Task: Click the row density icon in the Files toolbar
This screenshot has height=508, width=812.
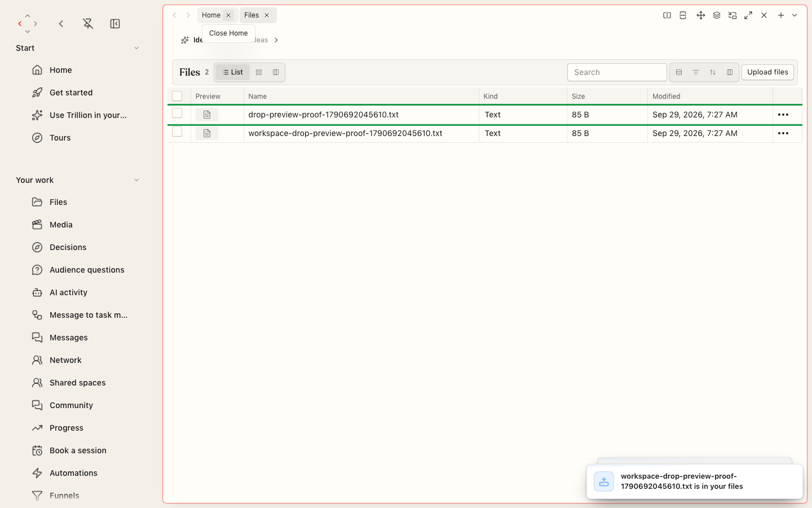Action: pyautogui.click(x=679, y=72)
